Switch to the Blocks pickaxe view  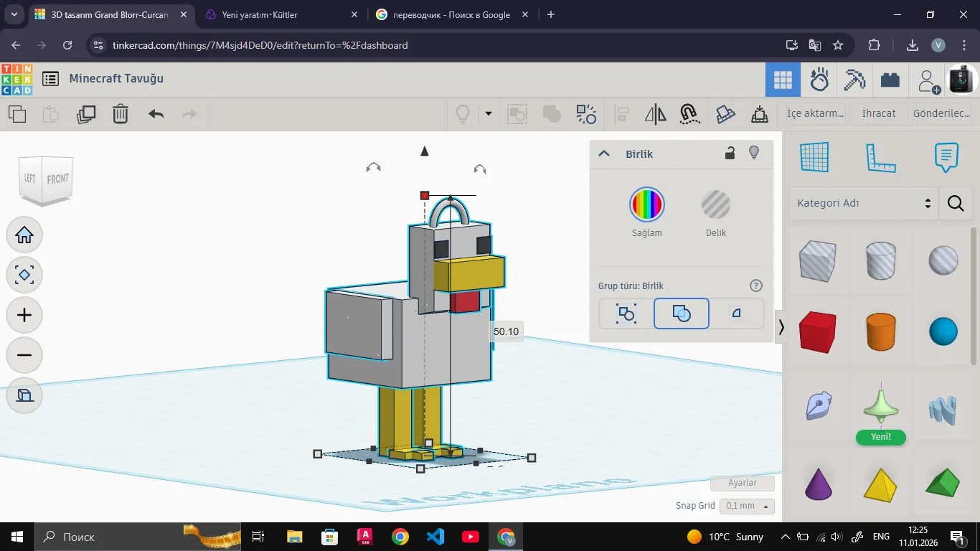click(x=854, y=80)
